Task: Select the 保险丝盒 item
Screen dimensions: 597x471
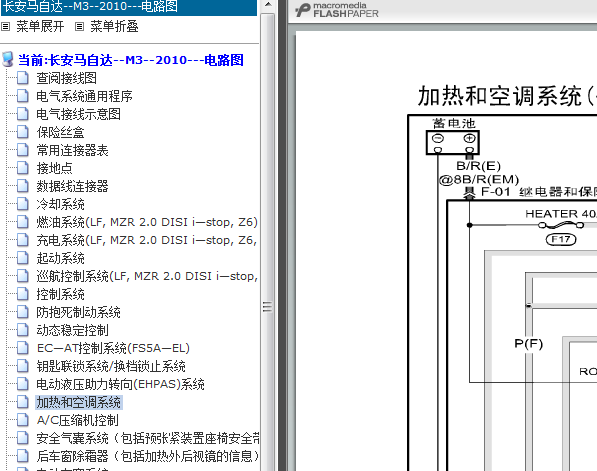Action: (60, 132)
